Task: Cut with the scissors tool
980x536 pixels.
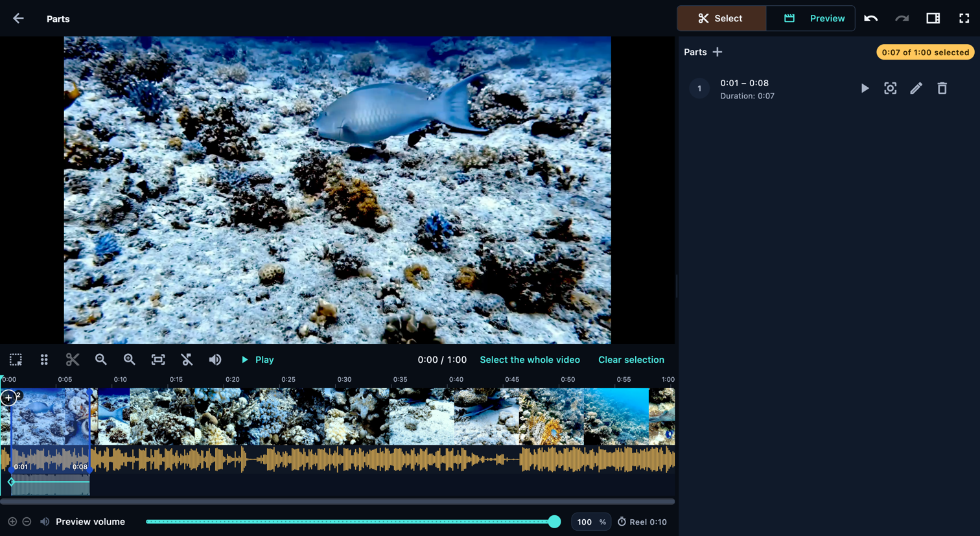Action: pos(73,359)
